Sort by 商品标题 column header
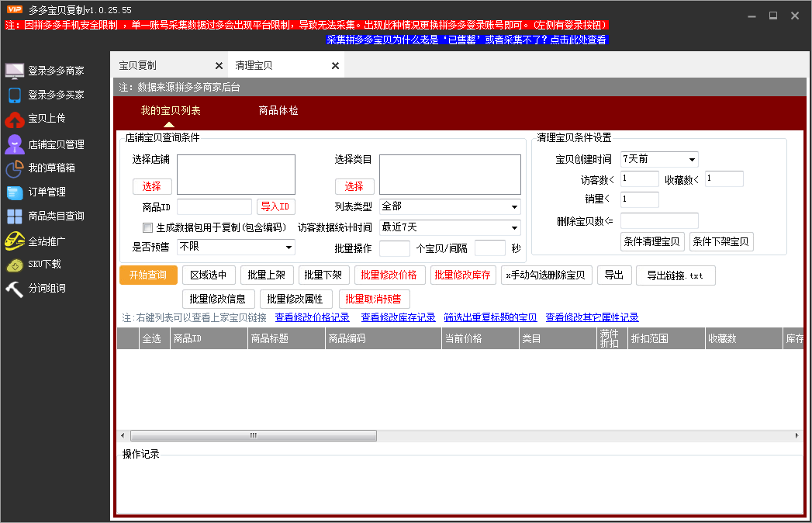This screenshot has height=523, width=812. [x=286, y=338]
